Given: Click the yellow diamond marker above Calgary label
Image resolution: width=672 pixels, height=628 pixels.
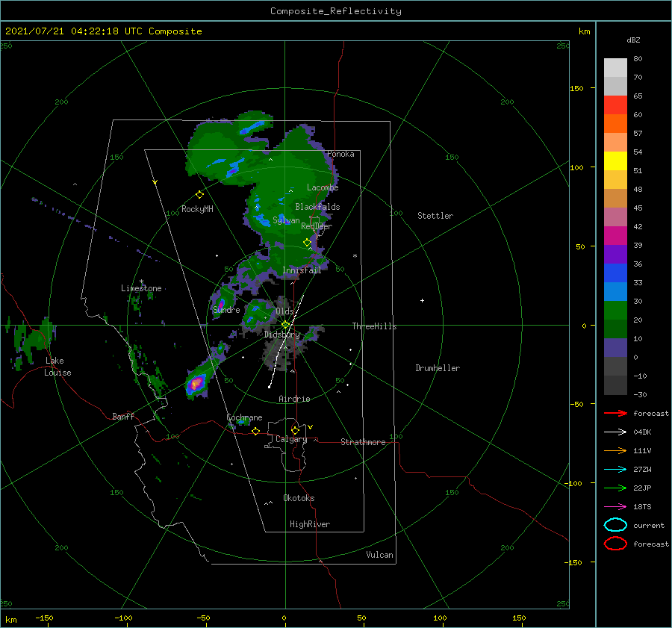Looking at the screenshot, I should coord(295,430).
